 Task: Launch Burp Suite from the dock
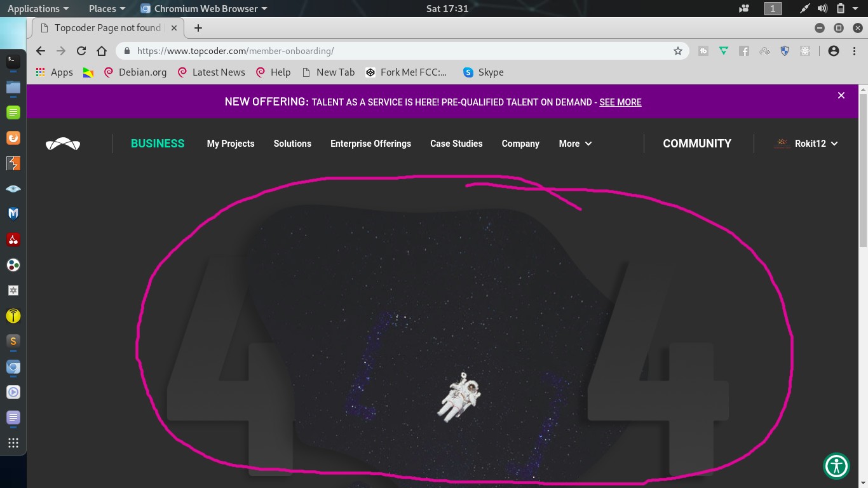point(13,163)
